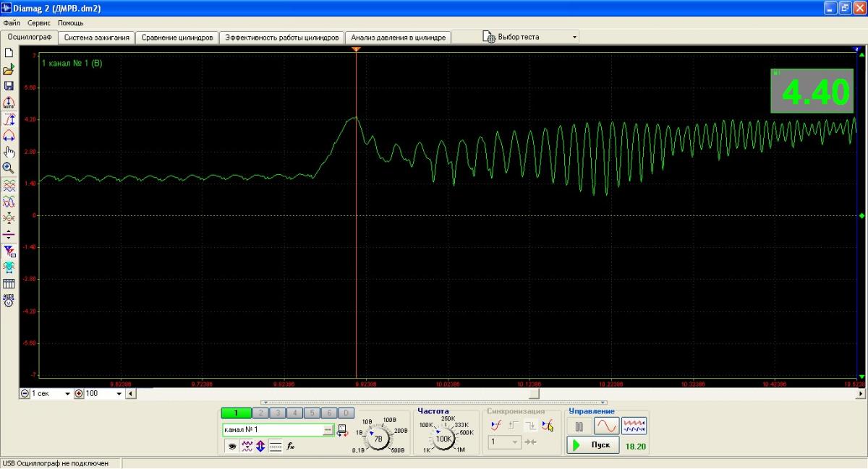Save recording with the floppy disk icon
Image resolution: width=868 pixels, height=469 pixels.
pyautogui.click(x=9, y=86)
